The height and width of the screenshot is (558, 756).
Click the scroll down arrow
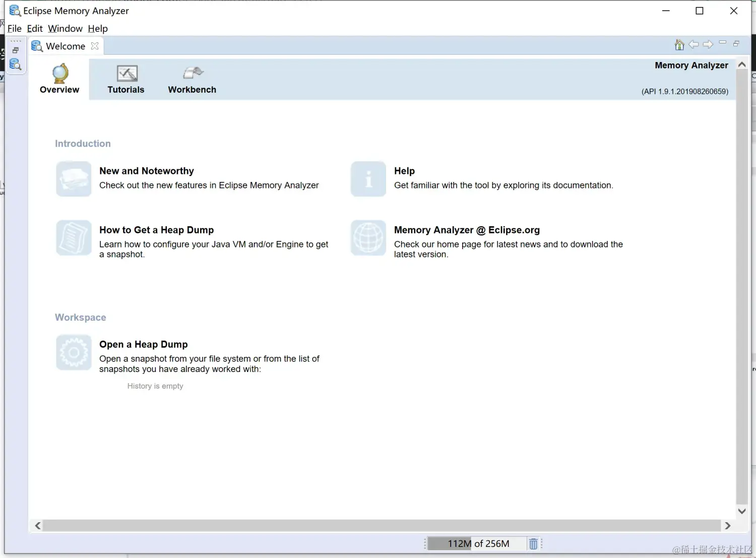pyautogui.click(x=742, y=511)
